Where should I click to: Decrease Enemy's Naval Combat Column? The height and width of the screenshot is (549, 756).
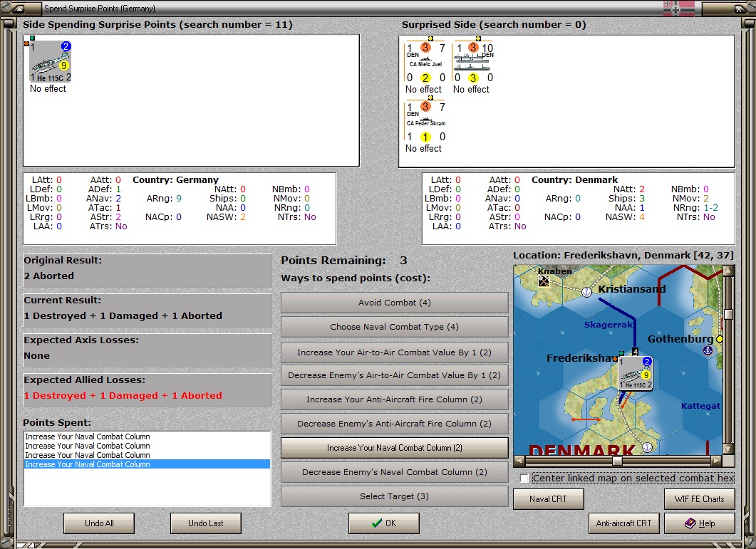[395, 472]
